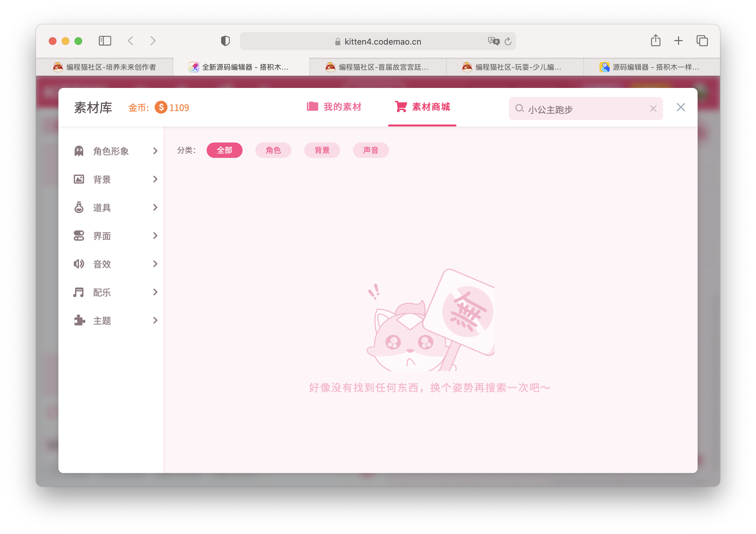This screenshot has height=534, width=756.
Task: Click the 界面 toggle-switch icon
Action: point(79,236)
